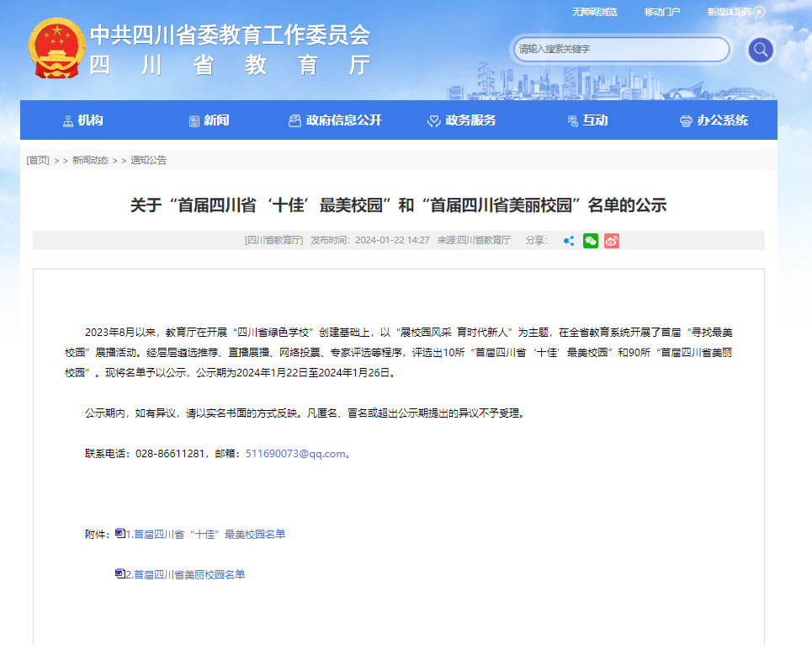Click the paragraph starting 公示期内,如有异议
The height and width of the screenshot is (645, 812).
click(x=306, y=413)
